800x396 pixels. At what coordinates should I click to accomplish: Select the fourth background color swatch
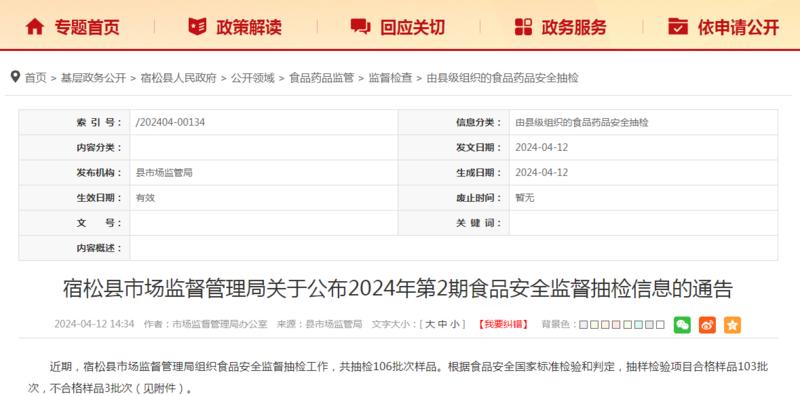point(616,325)
